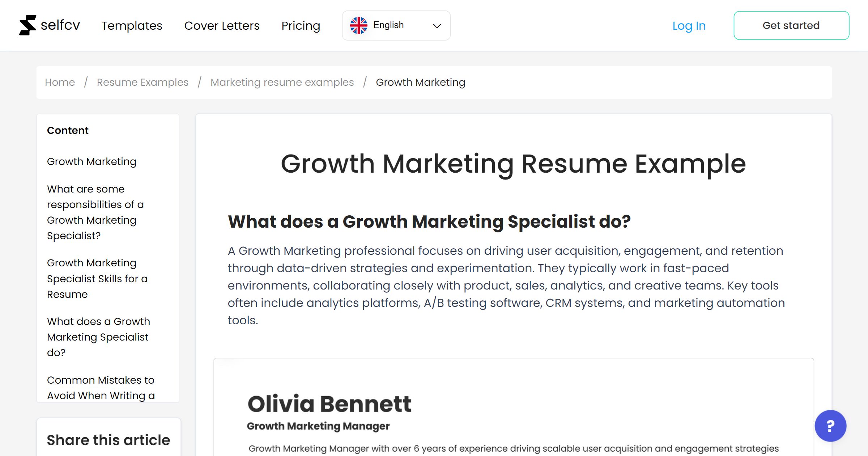Open the floating help question mark
The height and width of the screenshot is (456, 868).
point(830,426)
